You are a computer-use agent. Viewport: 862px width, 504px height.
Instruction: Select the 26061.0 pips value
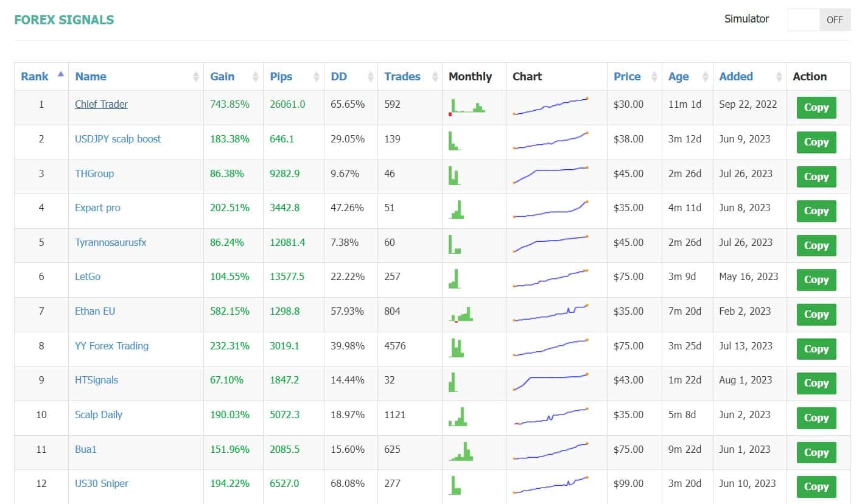click(x=288, y=104)
